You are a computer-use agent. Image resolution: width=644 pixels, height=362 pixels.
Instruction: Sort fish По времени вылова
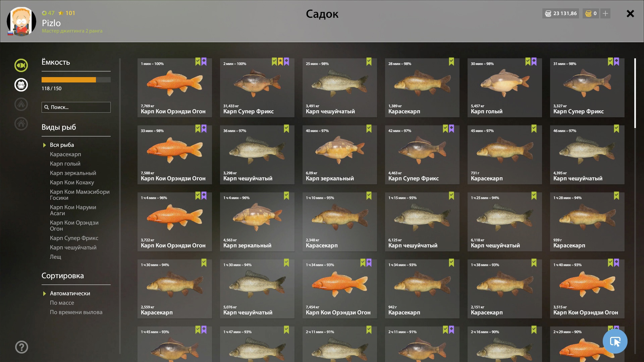click(x=76, y=312)
